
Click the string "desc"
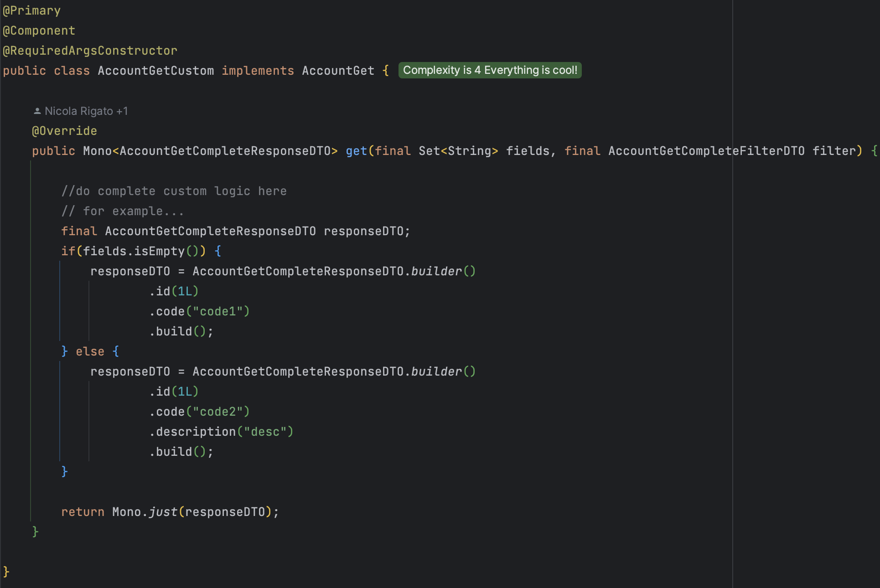265,432
